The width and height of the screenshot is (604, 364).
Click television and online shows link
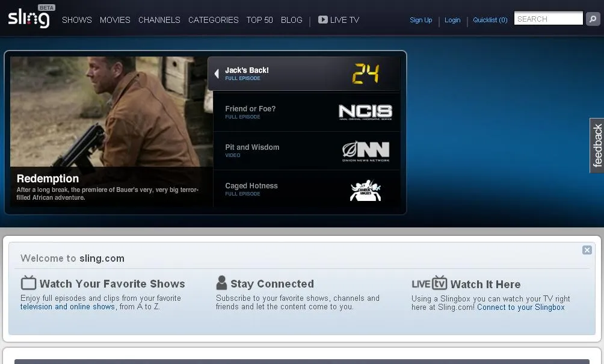click(67, 307)
